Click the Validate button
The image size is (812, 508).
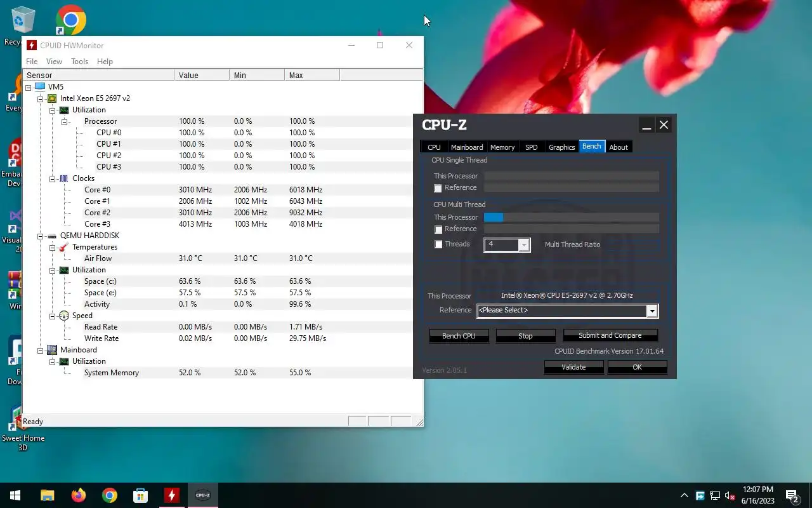(x=573, y=367)
